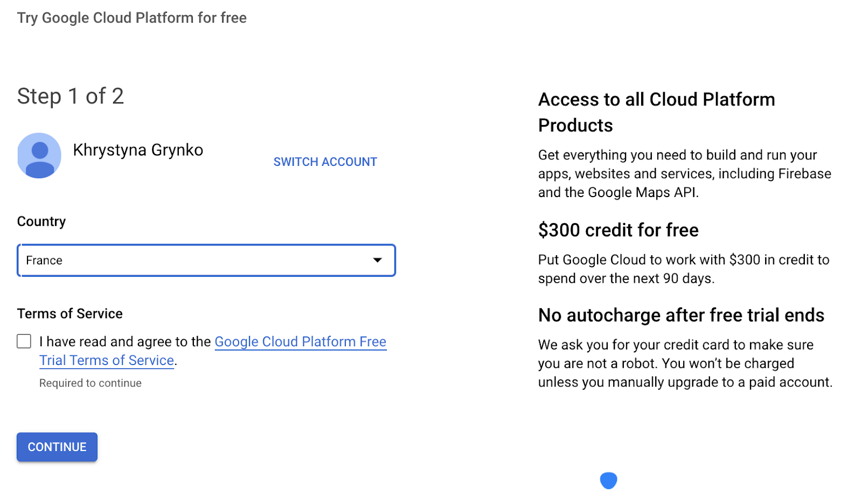Click the Terms of Service section heading
The image size is (862, 504).
(70, 314)
